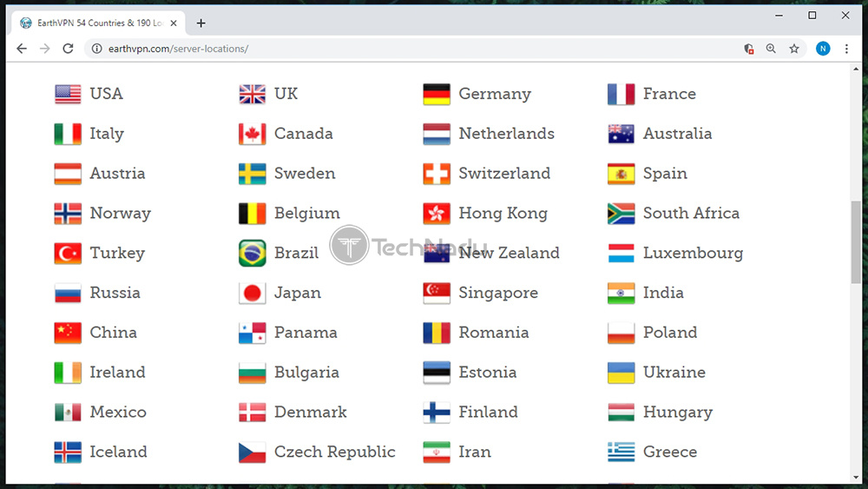Click the Poland text label
868x489 pixels.
point(670,333)
